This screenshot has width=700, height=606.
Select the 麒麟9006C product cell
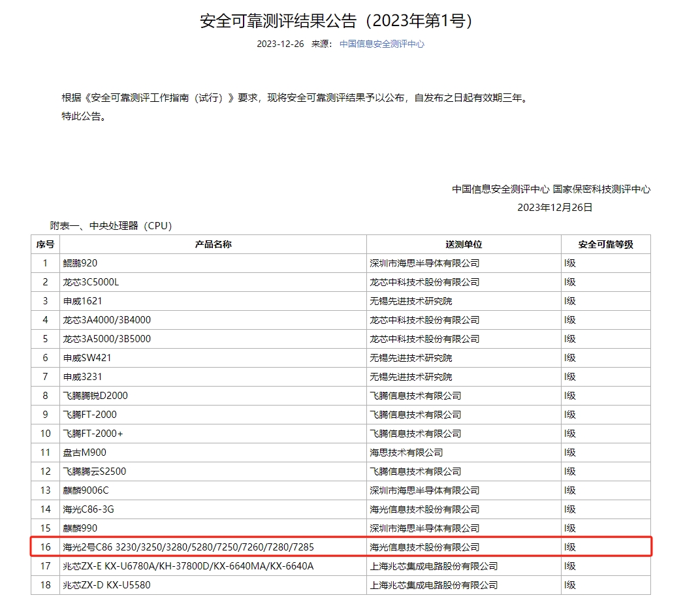click(x=86, y=490)
